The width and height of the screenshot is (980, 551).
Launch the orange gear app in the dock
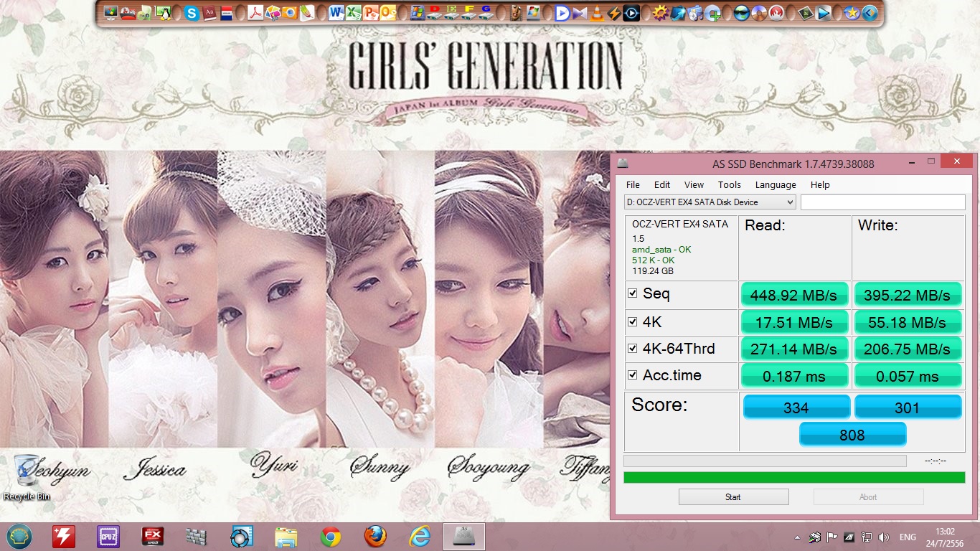click(660, 13)
